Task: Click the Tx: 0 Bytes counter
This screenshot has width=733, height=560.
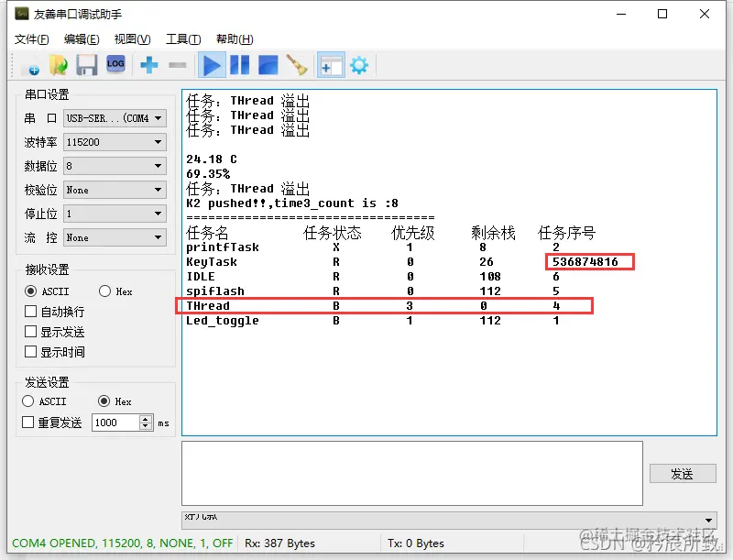Action: [416, 544]
